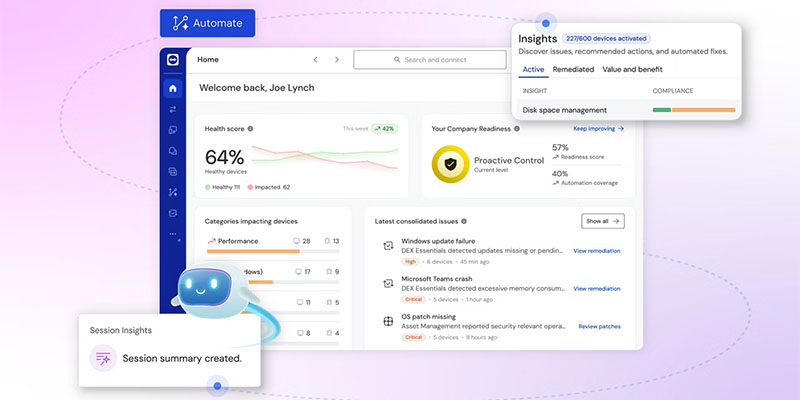Open the Keep improving link
The width and height of the screenshot is (800, 400).
pos(598,129)
